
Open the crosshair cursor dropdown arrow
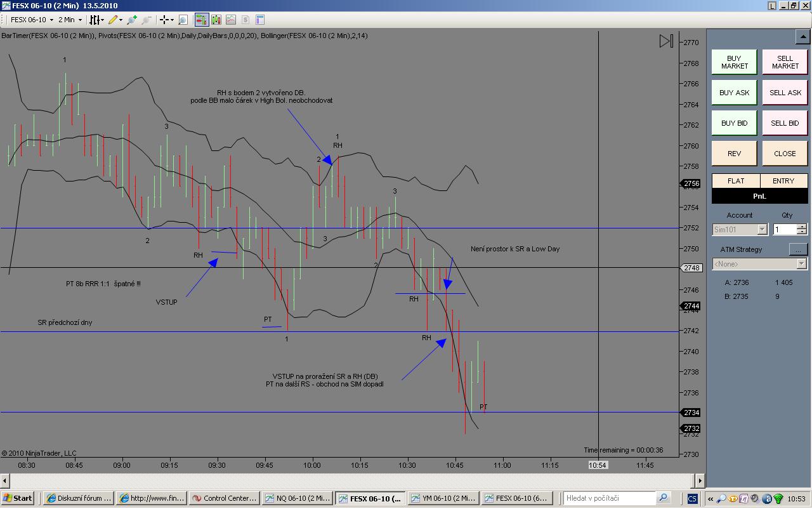(172, 20)
